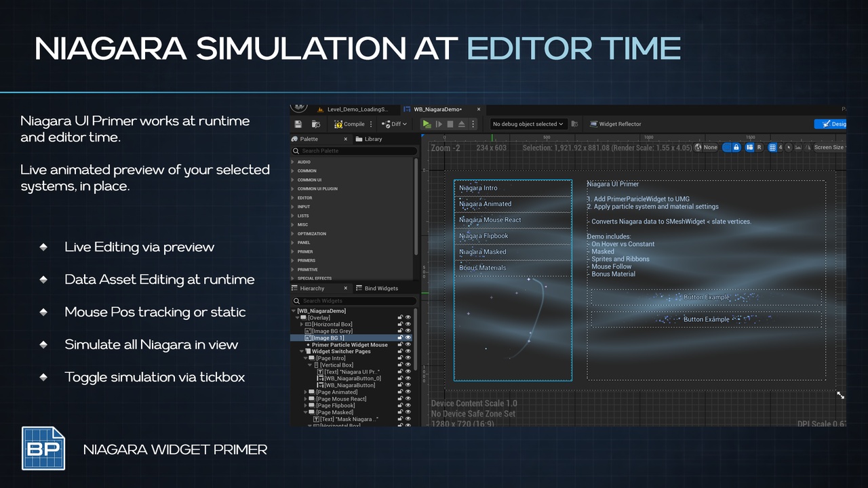Toggle the R render transform button

759,147
